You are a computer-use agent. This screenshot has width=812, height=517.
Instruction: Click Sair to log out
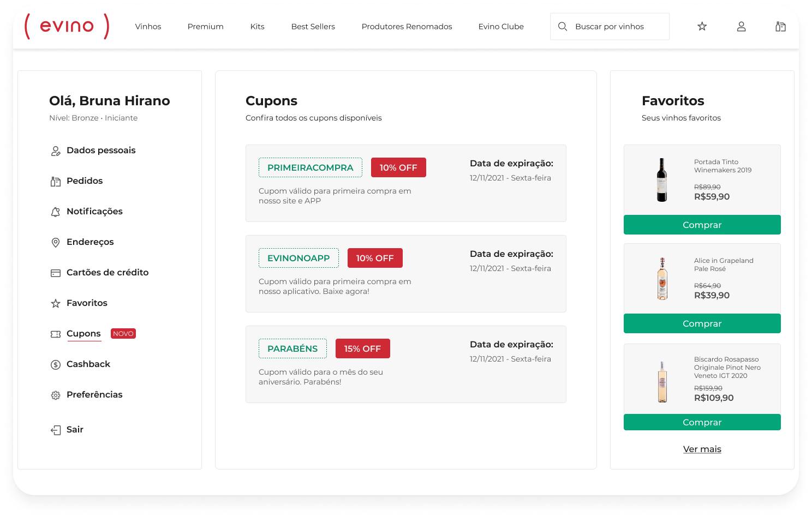pyautogui.click(x=75, y=430)
